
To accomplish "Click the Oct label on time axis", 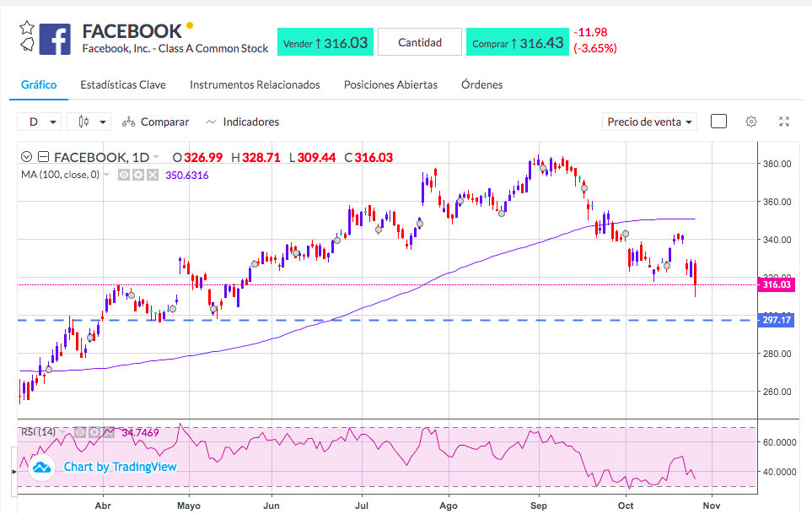I will (626, 506).
